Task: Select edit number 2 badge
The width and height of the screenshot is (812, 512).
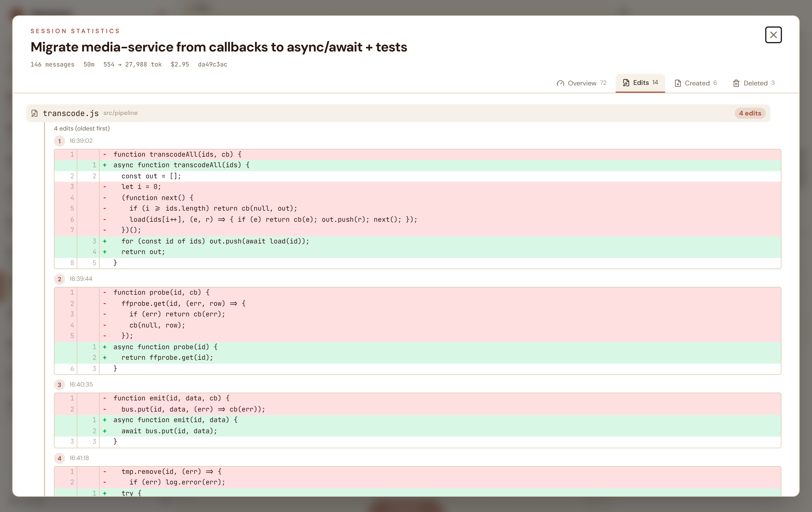Action: (x=59, y=279)
